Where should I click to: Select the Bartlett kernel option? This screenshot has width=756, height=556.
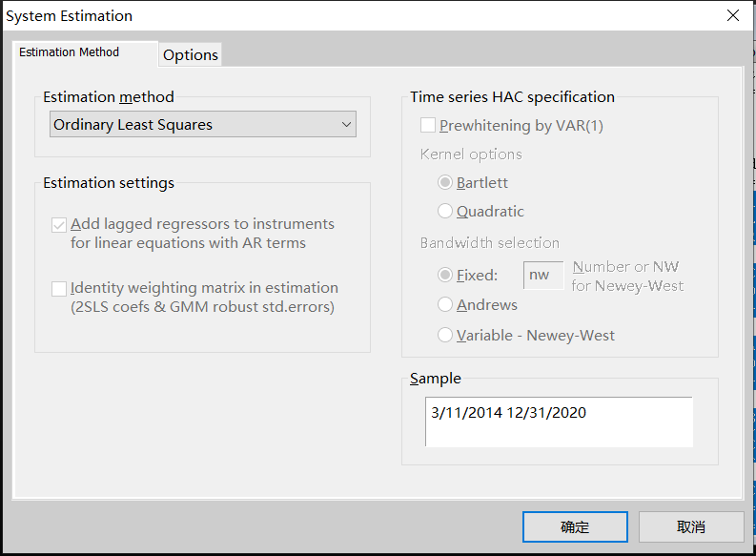tap(445, 183)
